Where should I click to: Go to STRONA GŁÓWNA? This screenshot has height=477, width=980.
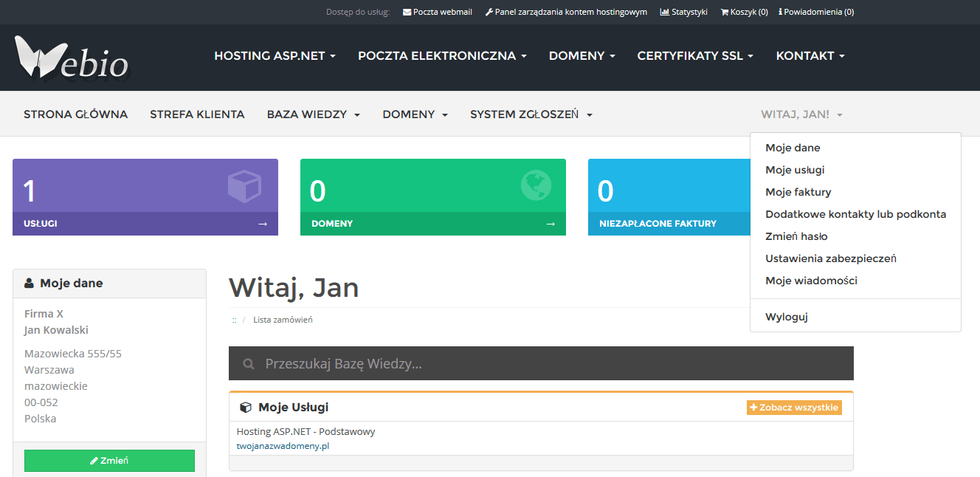click(x=75, y=114)
